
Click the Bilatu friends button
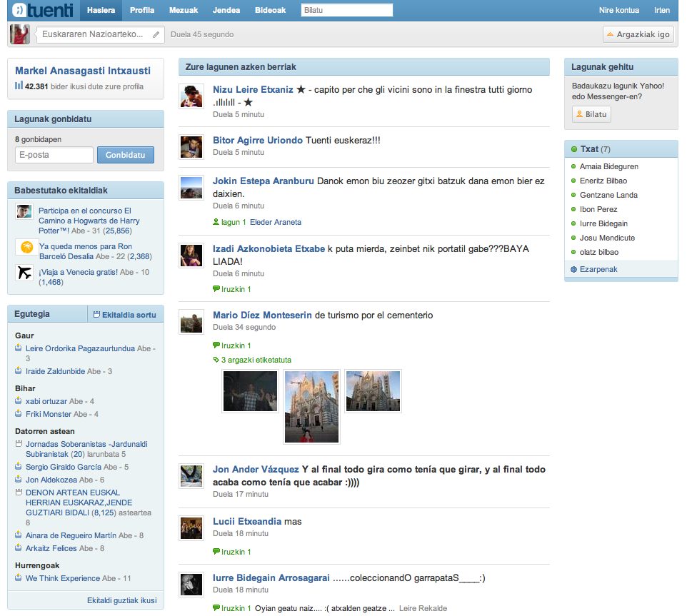point(591,114)
